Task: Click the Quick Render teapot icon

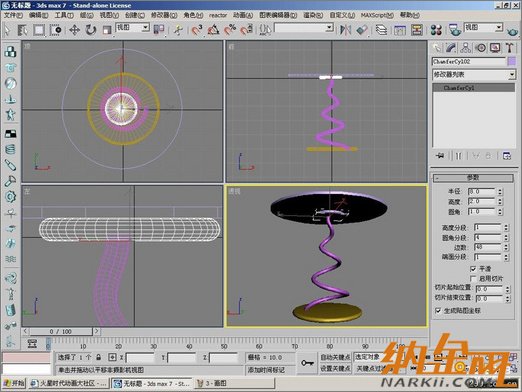Action: [x=512, y=31]
